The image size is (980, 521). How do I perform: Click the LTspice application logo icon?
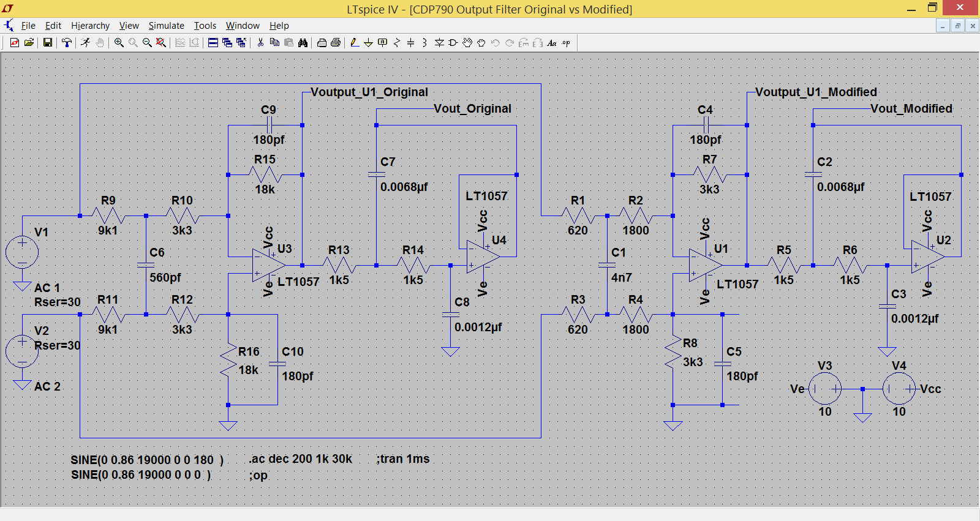pyautogui.click(x=7, y=9)
